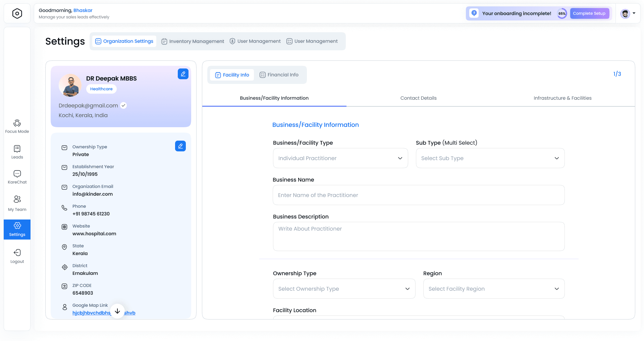Edit the DR Deepak profile card
Viewport: 644px width, 341px height.
tap(183, 74)
